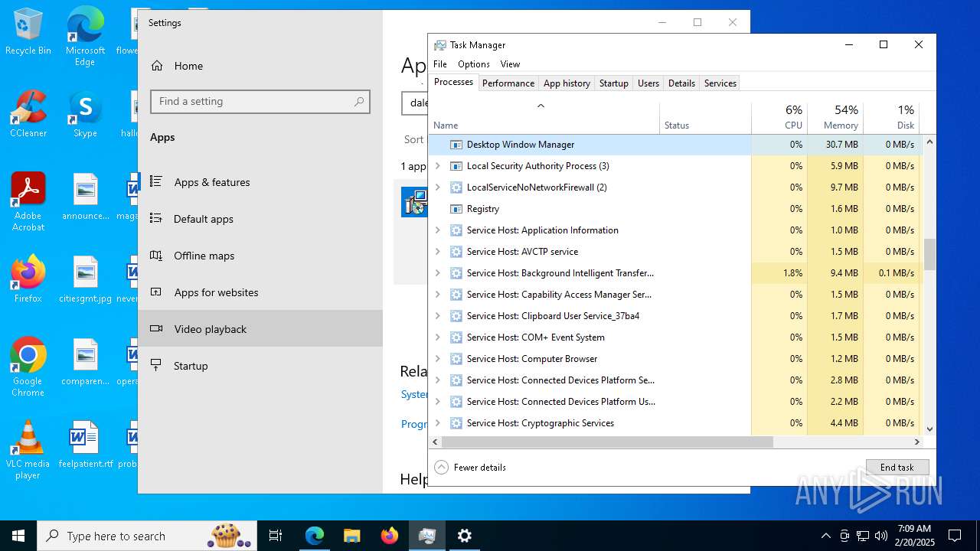Click the Local Security Authority Process icon
This screenshot has height=551, width=980.
[x=456, y=166]
